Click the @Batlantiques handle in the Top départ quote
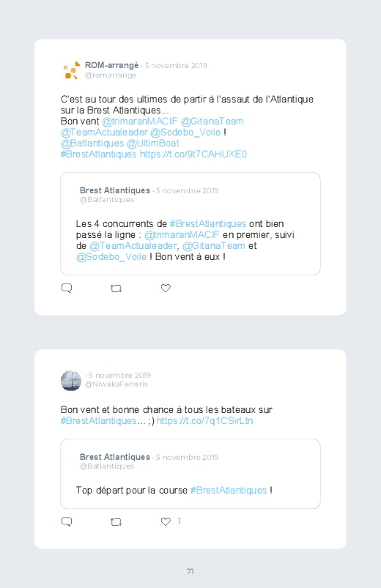 pos(106,466)
